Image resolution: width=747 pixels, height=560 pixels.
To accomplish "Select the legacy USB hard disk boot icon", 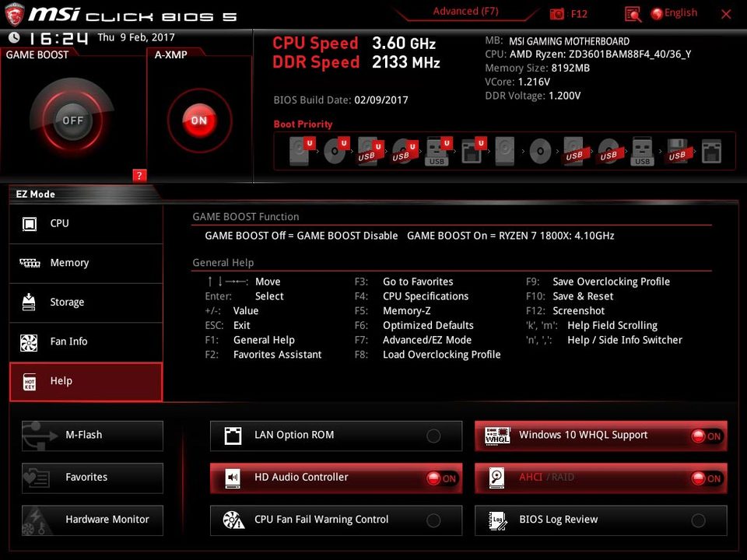I will 575,151.
